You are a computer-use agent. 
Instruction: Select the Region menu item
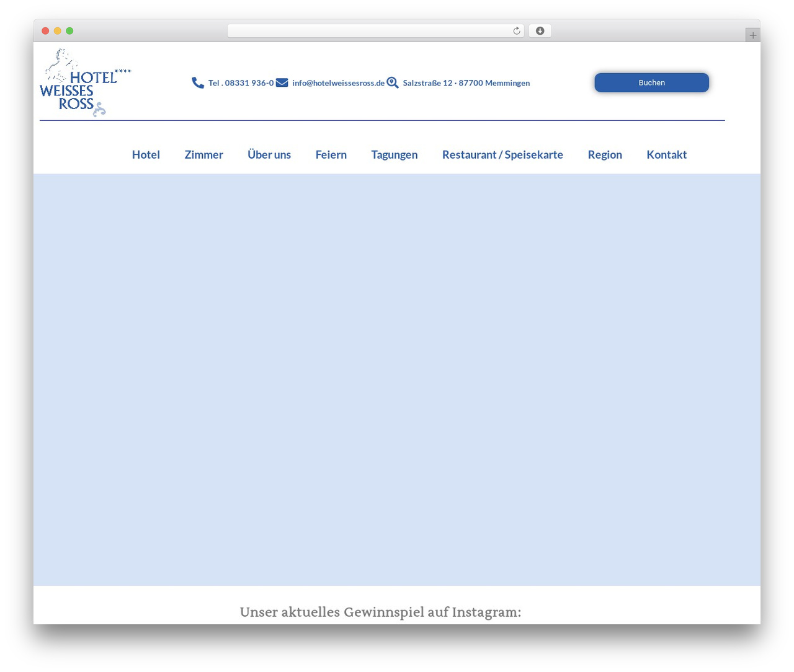click(x=605, y=154)
